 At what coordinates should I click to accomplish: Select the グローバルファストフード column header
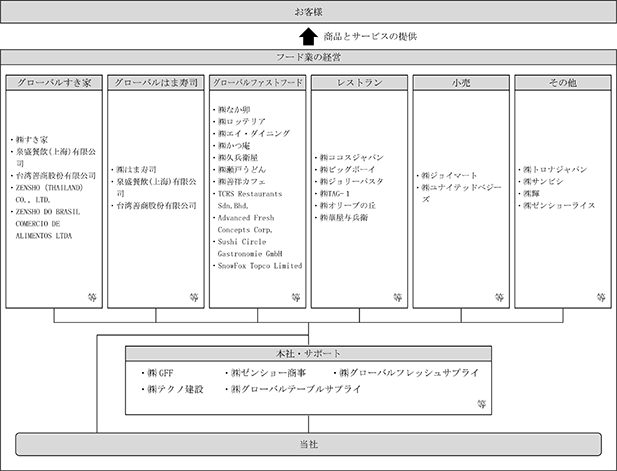point(258,83)
